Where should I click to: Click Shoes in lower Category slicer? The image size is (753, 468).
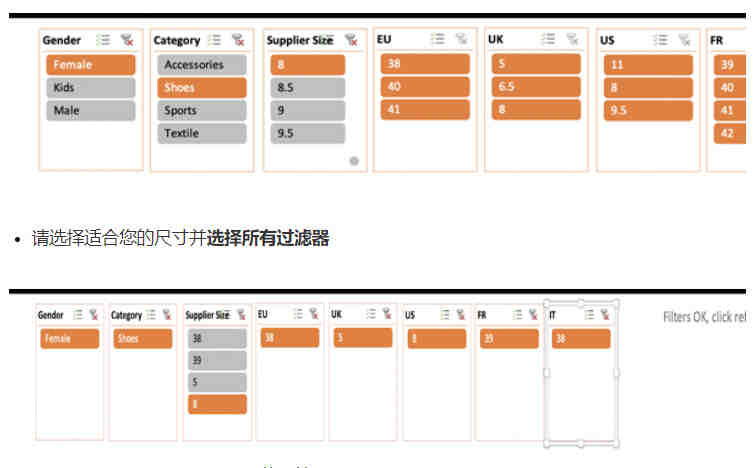143,338
